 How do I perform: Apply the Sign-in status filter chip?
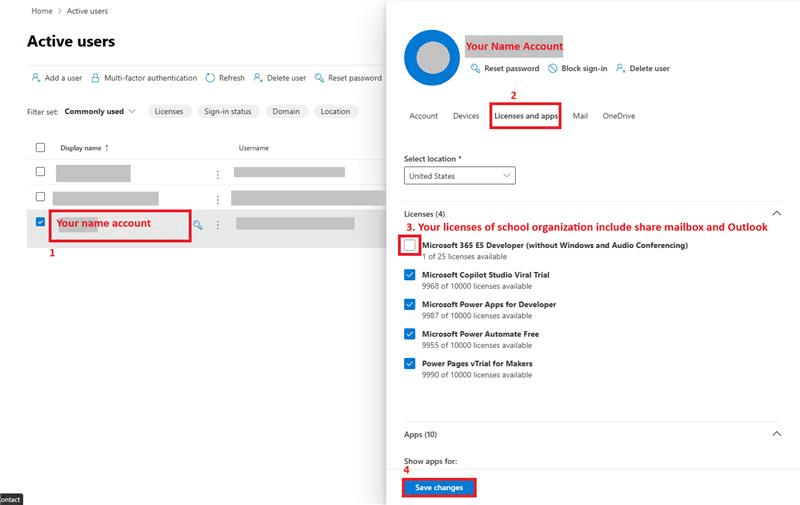pos(228,111)
